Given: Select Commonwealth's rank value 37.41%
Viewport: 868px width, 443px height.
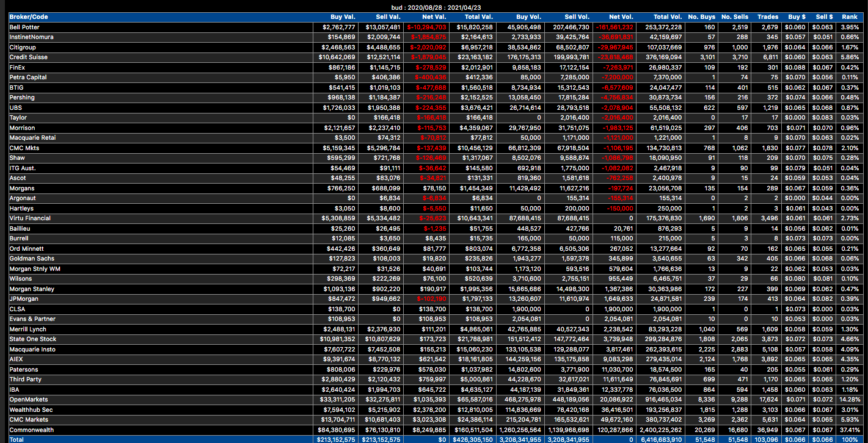Looking at the screenshot, I should pos(849,430).
